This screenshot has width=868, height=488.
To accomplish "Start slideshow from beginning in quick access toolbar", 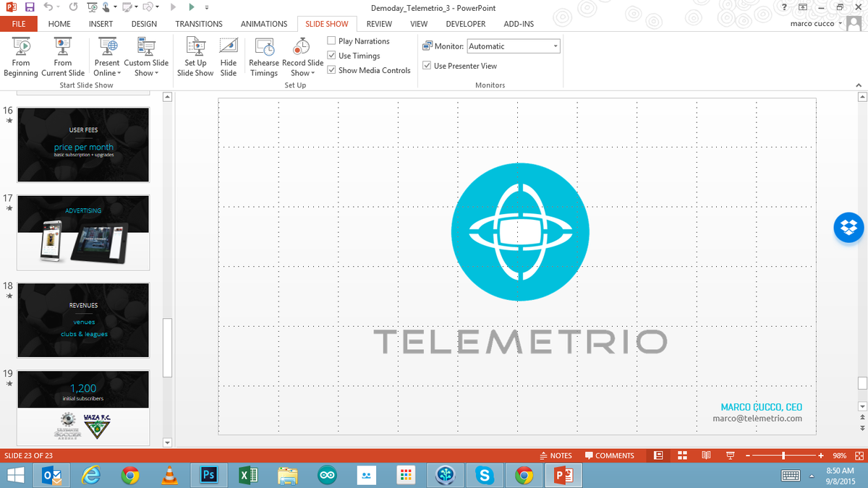I will pos(92,7).
